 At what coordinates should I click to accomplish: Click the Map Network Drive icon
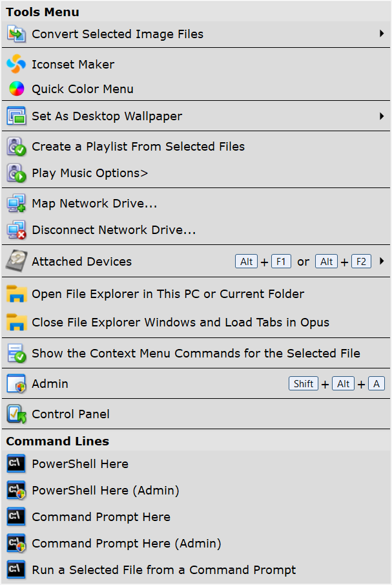coord(16,204)
